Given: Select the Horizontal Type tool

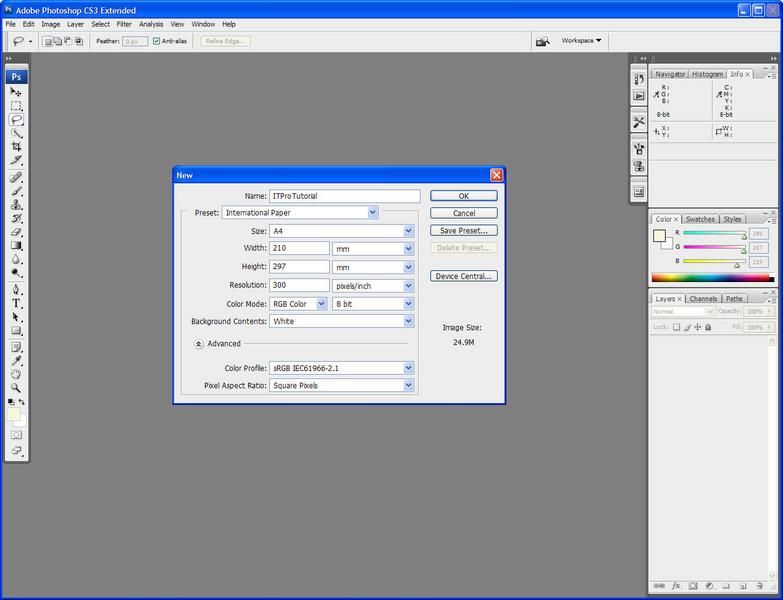Looking at the screenshot, I should (16, 303).
